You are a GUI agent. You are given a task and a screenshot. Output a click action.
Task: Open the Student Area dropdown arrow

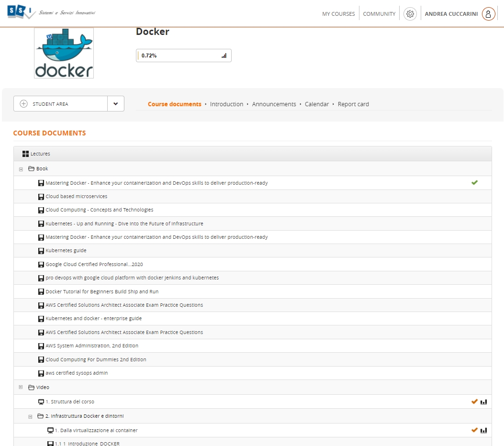point(116,104)
